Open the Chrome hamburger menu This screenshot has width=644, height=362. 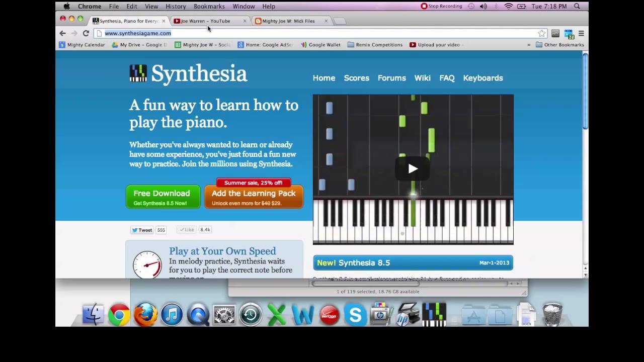click(581, 33)
